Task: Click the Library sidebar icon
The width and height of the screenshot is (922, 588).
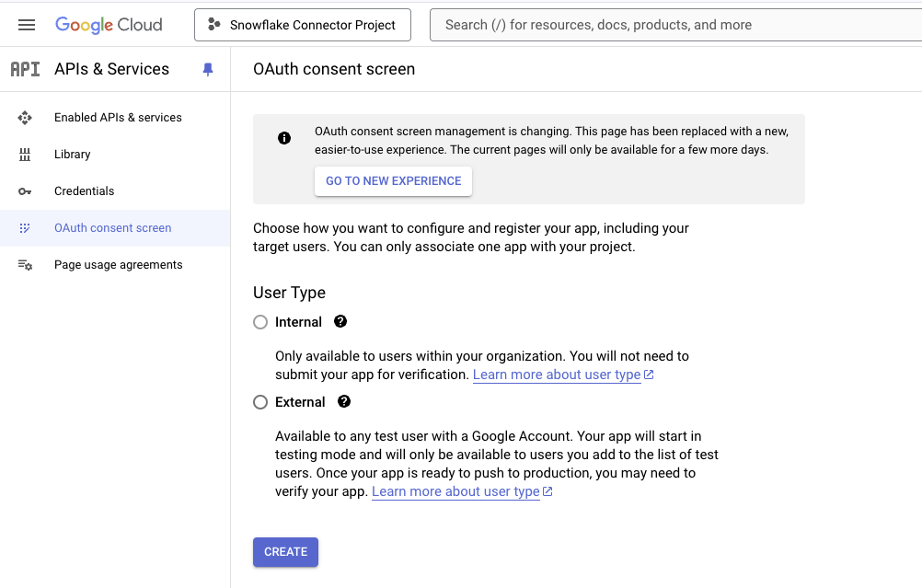Action: pyautogui.click(x=25, y=155)
